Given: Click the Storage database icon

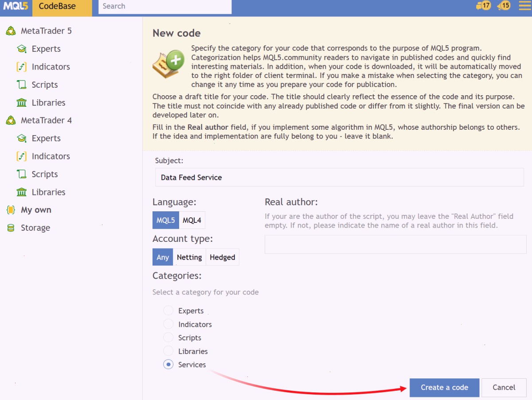Looking at the screenshot, I should point(11,228).
